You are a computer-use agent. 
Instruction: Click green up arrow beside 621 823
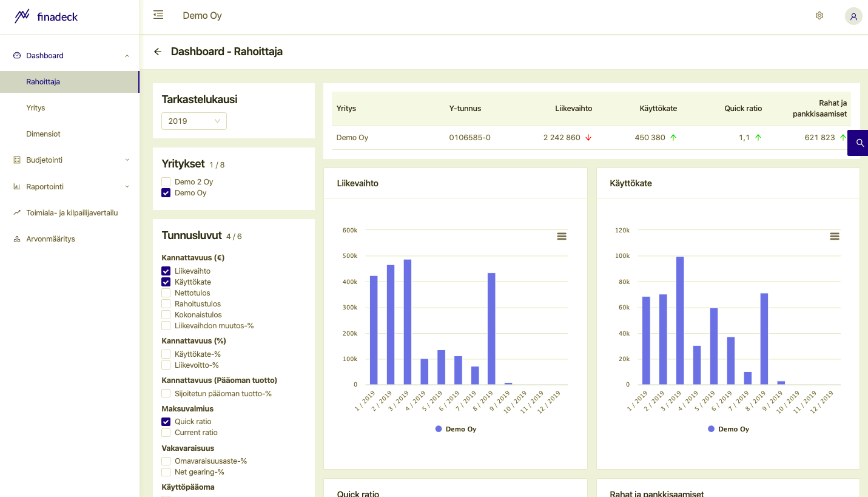point(843,138)
